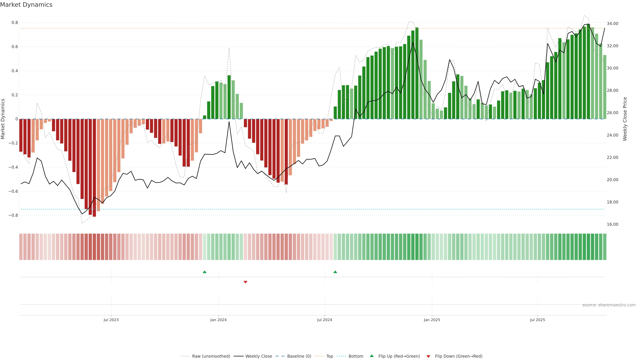Image resolution: width=644 pixels, height=362 pixels.
Task: Click the Jan 2024 axis label
Action: point(218,320)
